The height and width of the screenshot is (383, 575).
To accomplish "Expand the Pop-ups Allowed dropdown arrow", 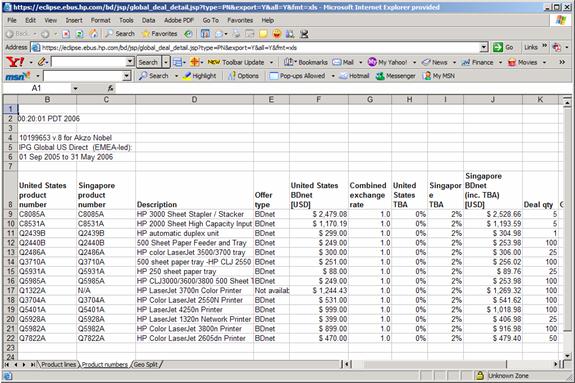I will coord(333,76).
